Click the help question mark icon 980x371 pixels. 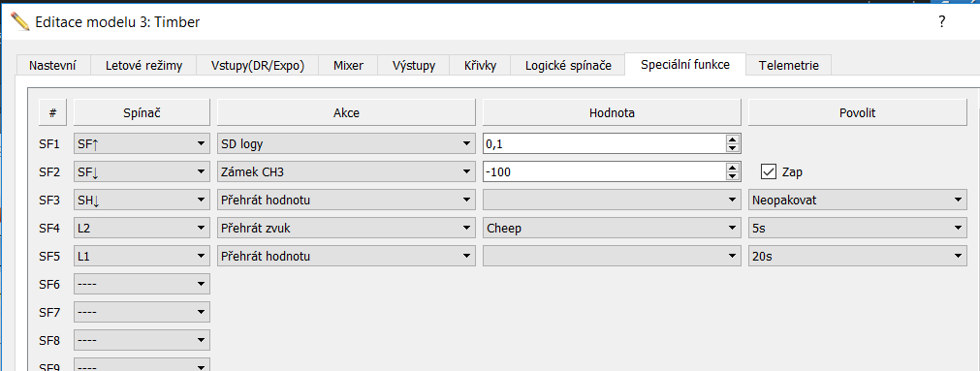[x=942, y=22]
